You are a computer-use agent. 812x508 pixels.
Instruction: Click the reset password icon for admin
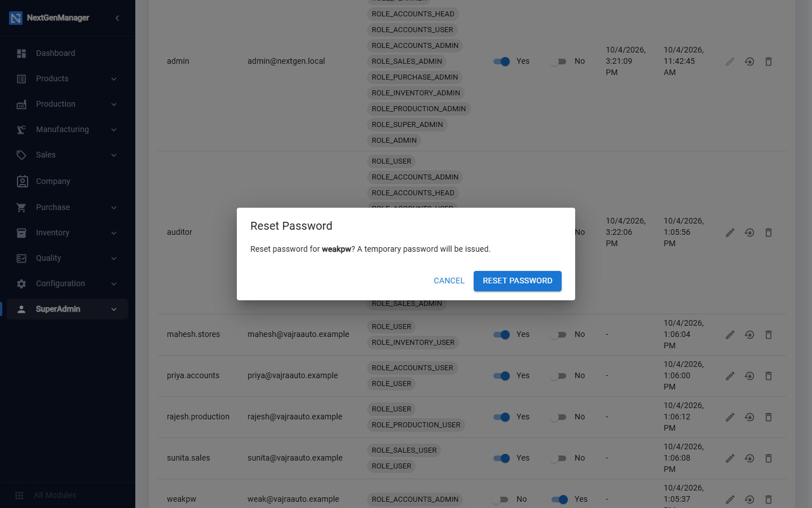coord(749,62)
